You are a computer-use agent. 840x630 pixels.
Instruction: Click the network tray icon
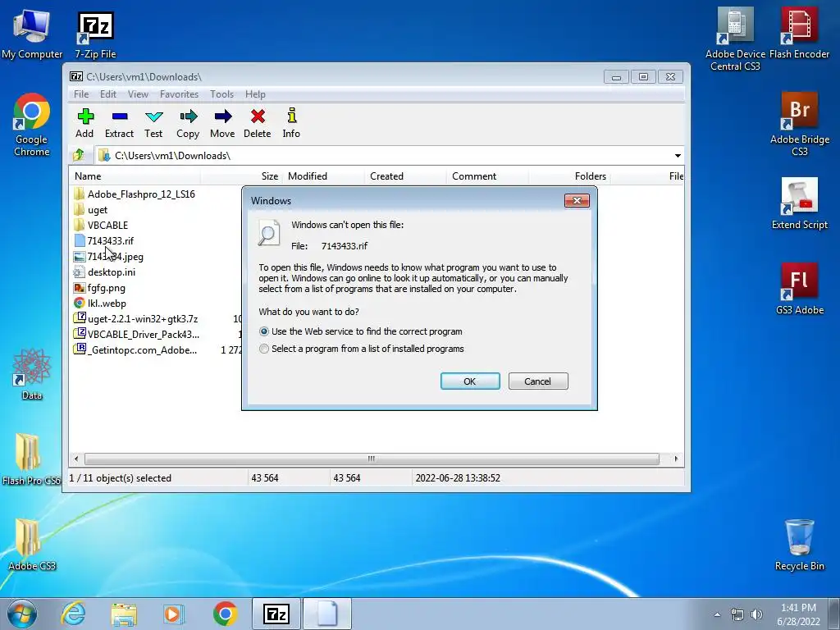click(x=737, y=614)
